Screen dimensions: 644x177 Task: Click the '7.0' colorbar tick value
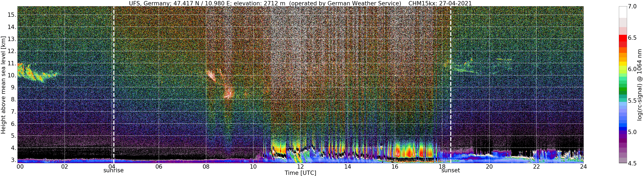tap(632, 6)
